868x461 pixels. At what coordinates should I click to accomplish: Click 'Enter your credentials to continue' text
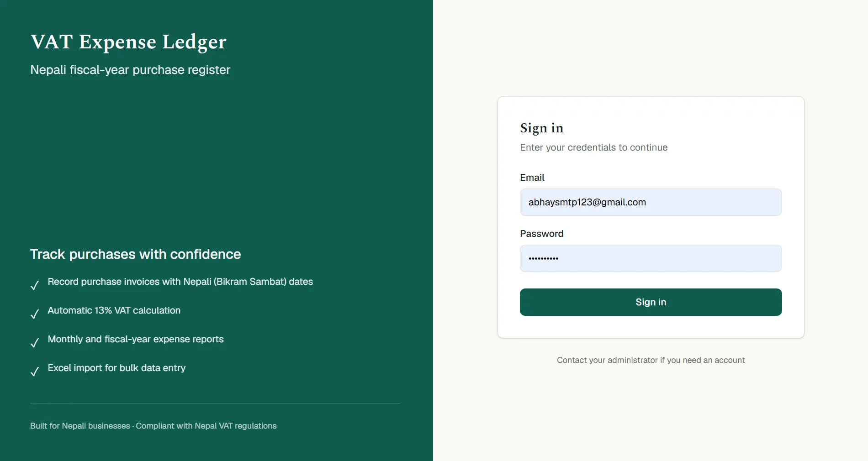(594, 147)
